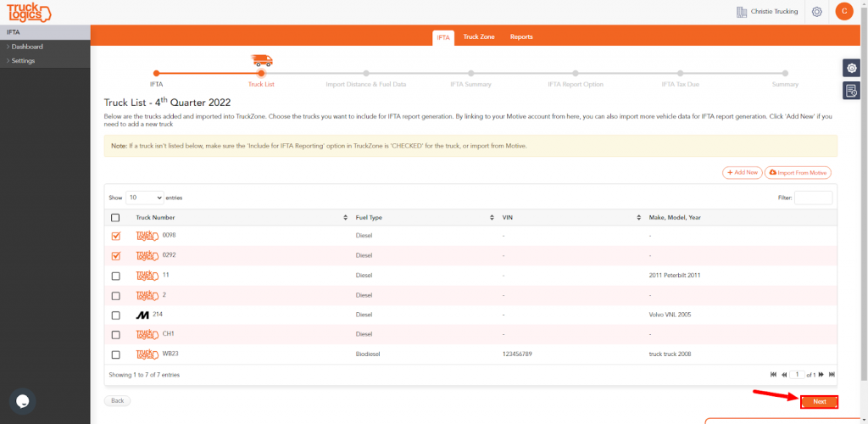
Task: Sort by VIN column arrows
Action: (x=639, y=218)
